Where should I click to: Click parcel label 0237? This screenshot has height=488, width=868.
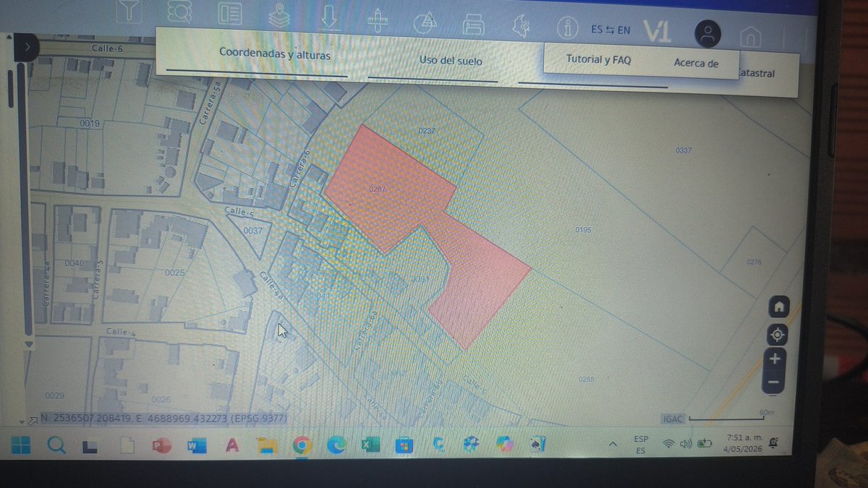pos(428,131)
